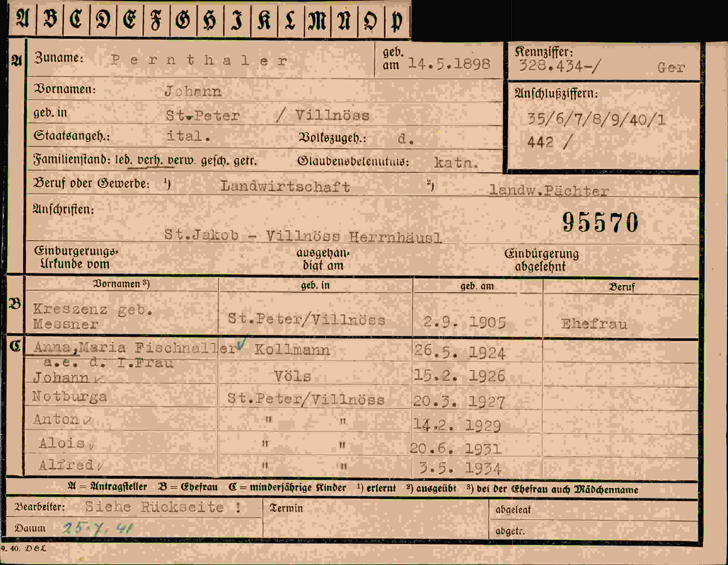Click the child name 'Notburga'

(x=70, y=396)
